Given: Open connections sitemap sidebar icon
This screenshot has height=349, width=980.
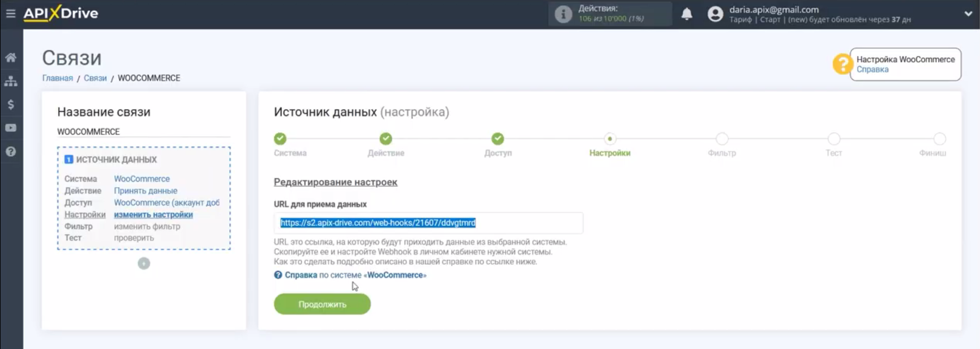Looking at the screenshot, I should [11, 82].
